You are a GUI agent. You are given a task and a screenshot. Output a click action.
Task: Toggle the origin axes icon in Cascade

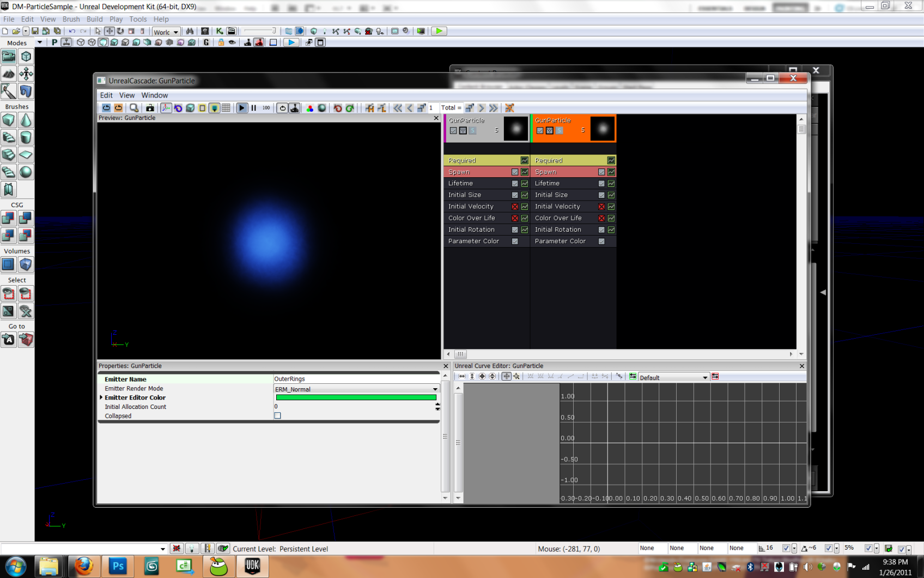166,108
